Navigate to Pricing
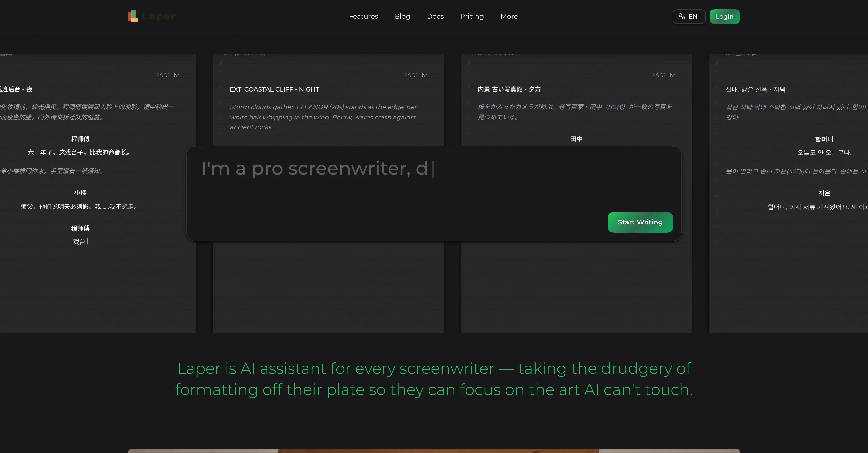This screenshot has width=868, height=453. (472, 16)
